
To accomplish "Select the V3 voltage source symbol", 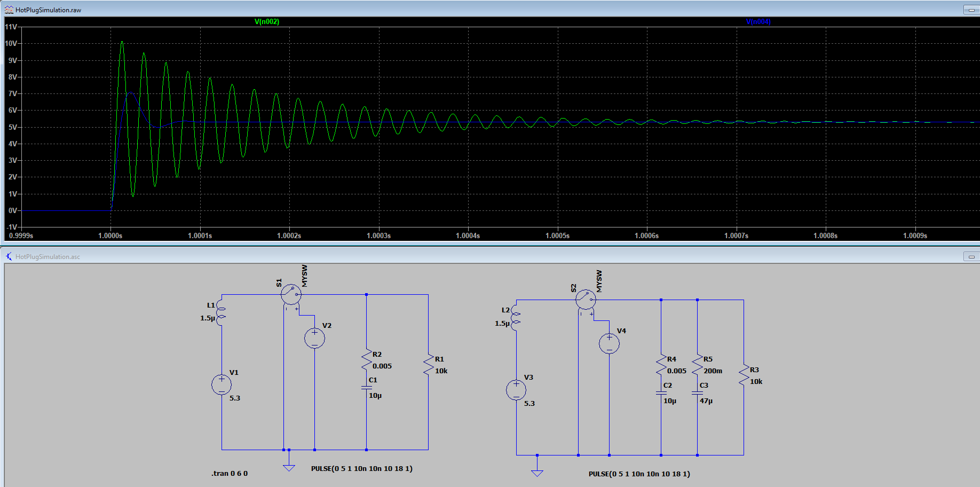I will click(x=516, y=390).
